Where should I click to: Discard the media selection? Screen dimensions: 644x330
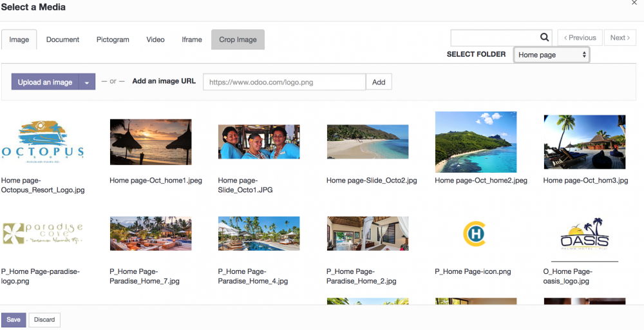click(44, 320)
